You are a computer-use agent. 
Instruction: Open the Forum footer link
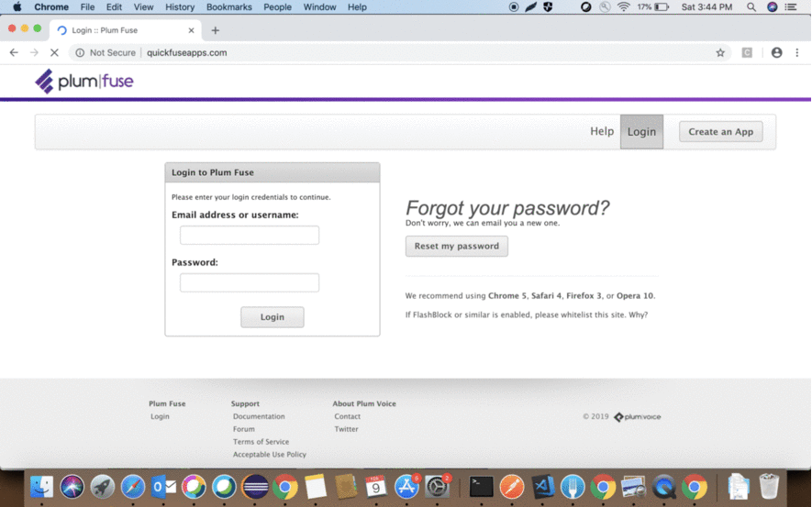244,429
